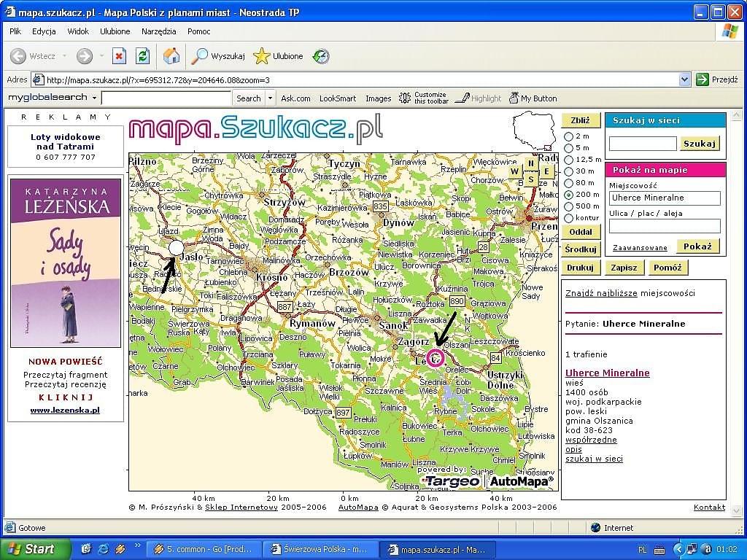The width and height of the screenshot is (747, 560).
Task: Click the Oddal zoom-out button
Action: pyautogui.click(x=581, y=232)
